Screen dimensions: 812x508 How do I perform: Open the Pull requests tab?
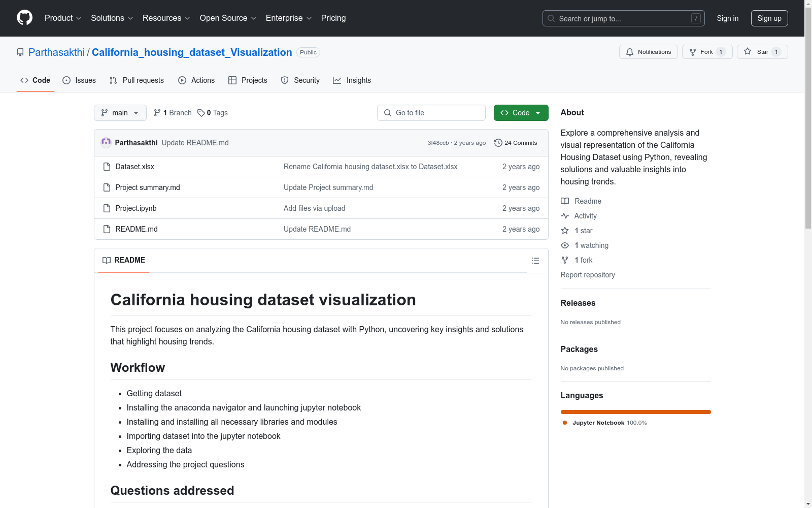point(137,80)
